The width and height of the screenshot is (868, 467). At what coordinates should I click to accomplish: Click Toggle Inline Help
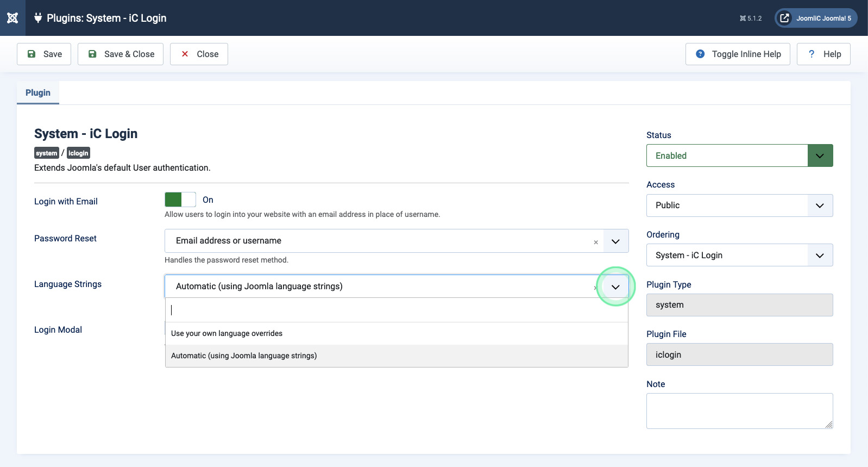tap(738, 54)
